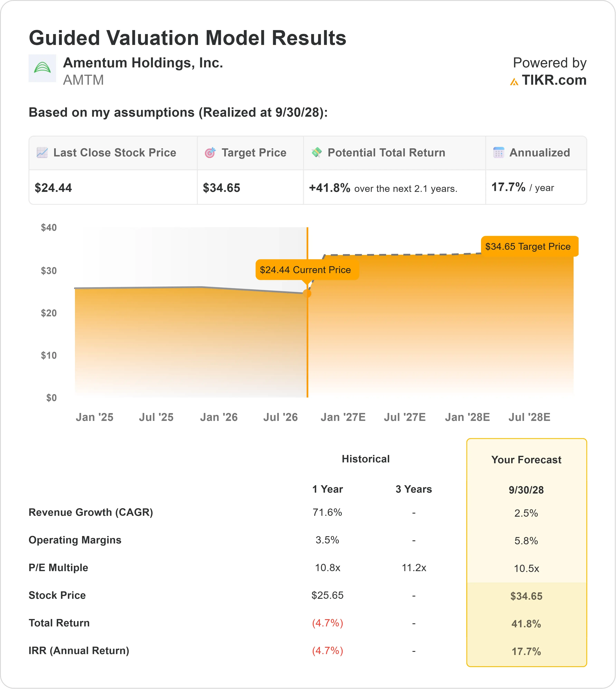Click the target icon beside Target Price
This screenshot has height=689, width=616.
pos(210,152)
